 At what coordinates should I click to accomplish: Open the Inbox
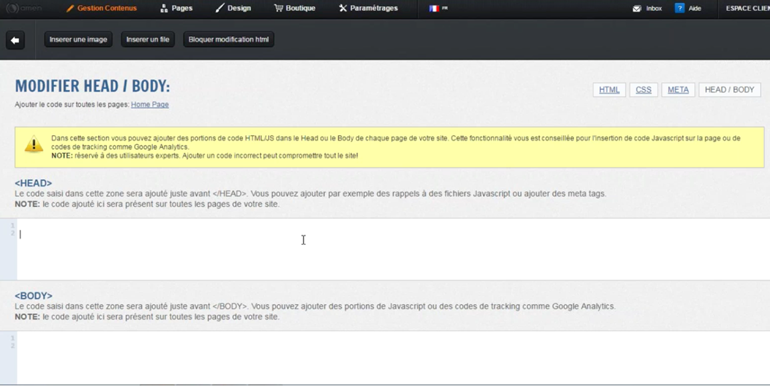tap(647, 8)
